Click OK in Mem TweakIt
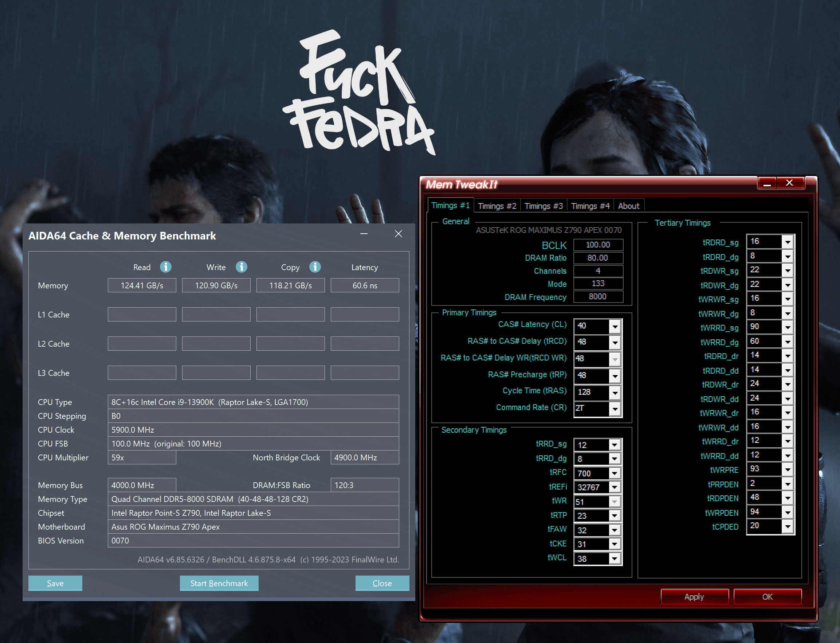Viewport: 840px width, 643px height. click(x=767, y=597)
